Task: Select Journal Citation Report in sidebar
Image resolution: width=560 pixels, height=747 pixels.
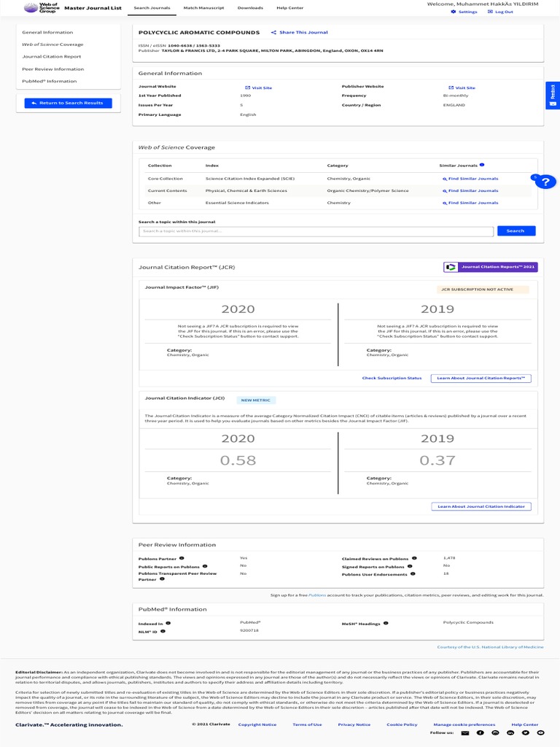Action: pos(52,57)
